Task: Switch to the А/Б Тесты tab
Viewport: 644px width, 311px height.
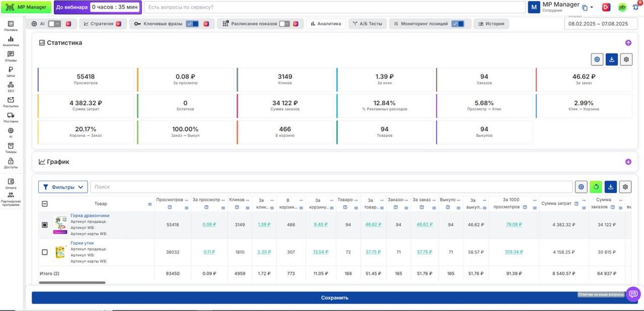Action: pos(368,24)
